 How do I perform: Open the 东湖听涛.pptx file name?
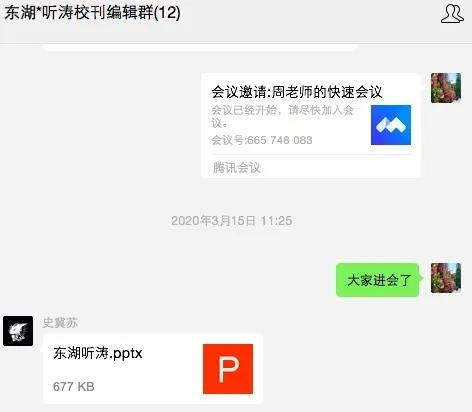(x=98, y=354)
